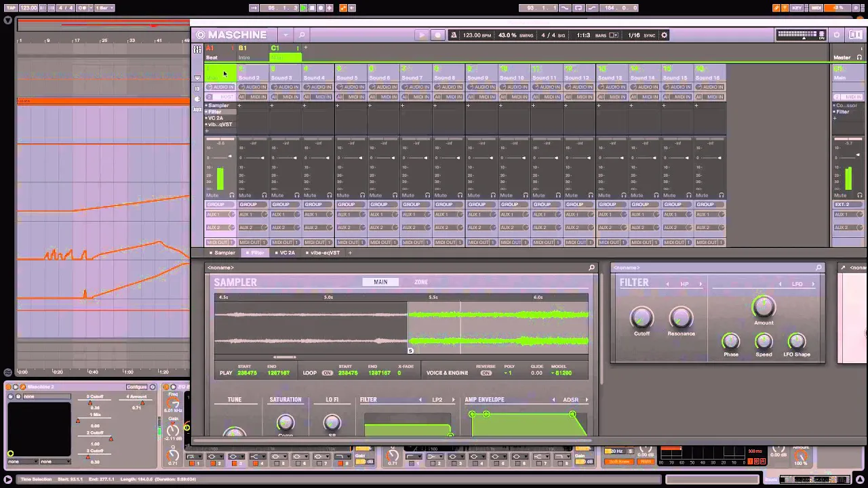Click the LFO Amount knob
The width and height of the screenshot is (868, 488).
[x=764, y=307]
